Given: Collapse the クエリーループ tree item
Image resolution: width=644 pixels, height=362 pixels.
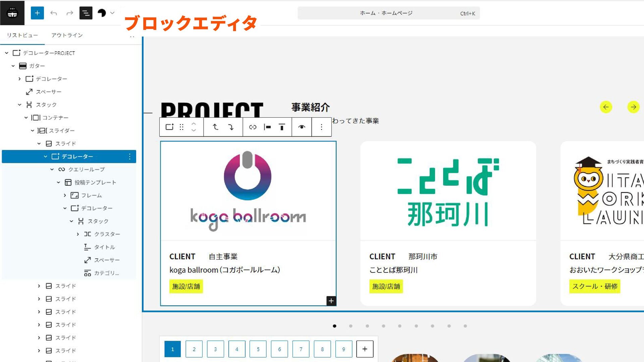Looking at the screenshot, I should tap(52, 170).
